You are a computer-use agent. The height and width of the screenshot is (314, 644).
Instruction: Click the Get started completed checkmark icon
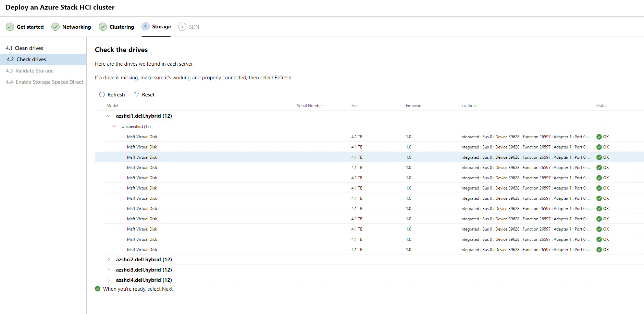pos(10,27)
